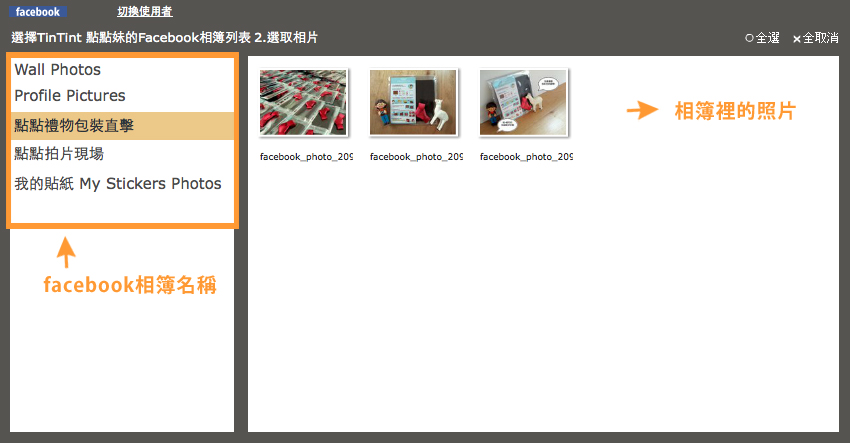
Task: Open the 點點拍片現場 album
Action: point(59,153)
